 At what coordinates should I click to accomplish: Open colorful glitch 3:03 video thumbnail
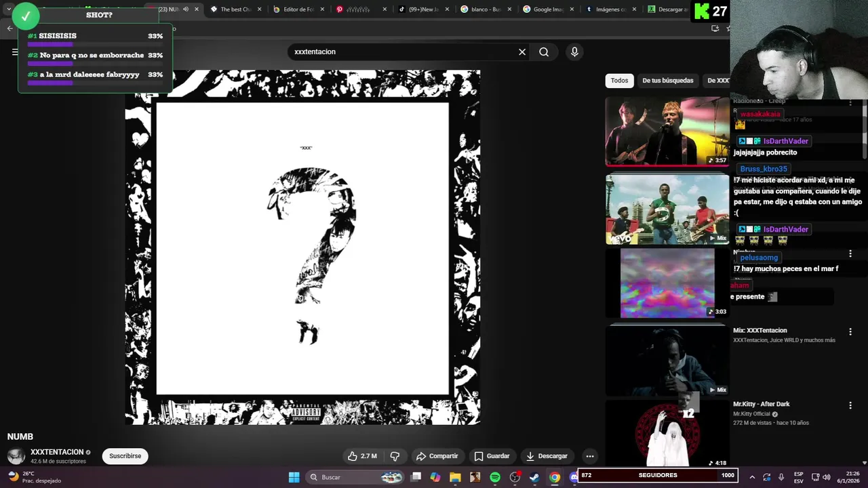[667, 283]
